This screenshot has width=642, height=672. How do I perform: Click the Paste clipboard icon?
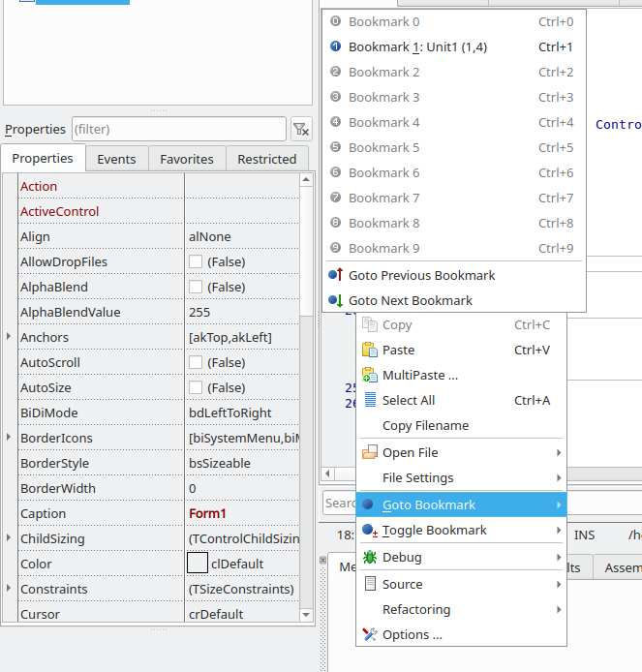[369, 350]
